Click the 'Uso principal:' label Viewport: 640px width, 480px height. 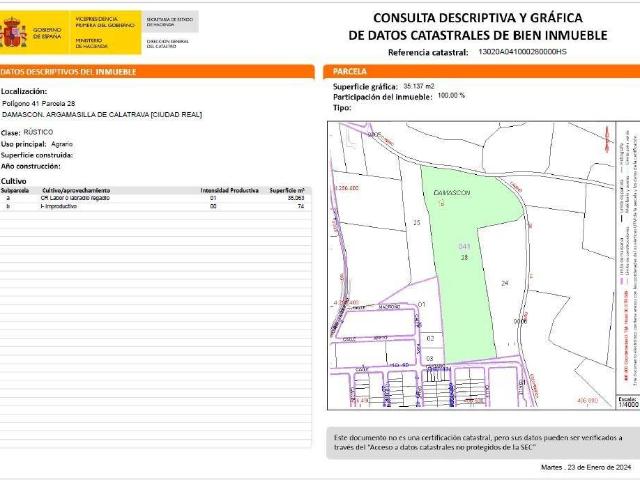(x=24, y=144)
